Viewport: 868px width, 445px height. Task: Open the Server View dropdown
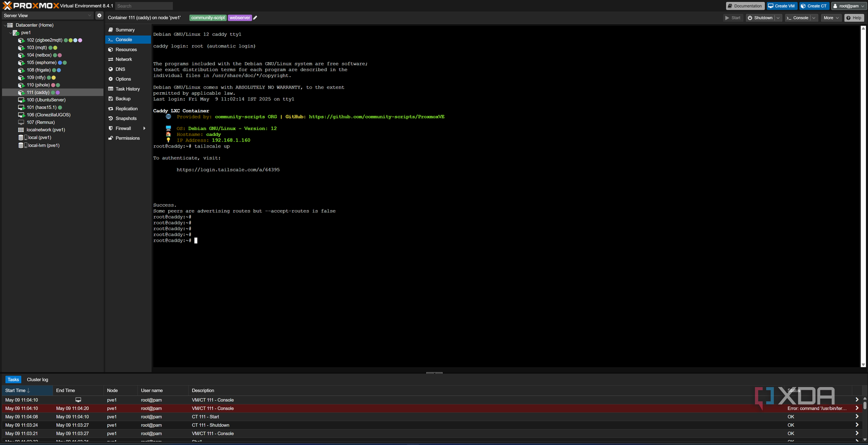[x=48, y=16]
